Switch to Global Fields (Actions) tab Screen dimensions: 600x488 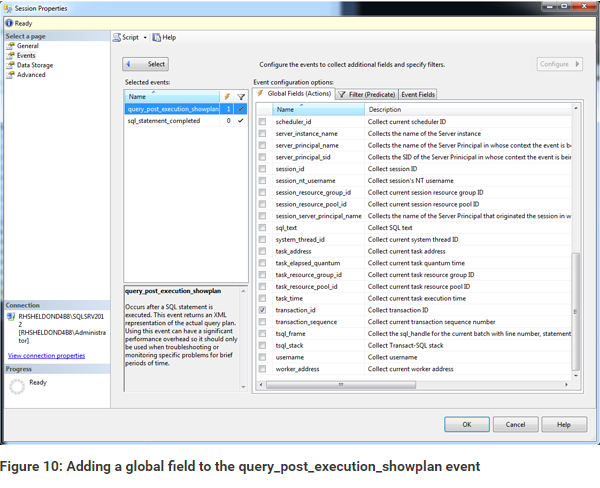pyautogui.click(x=293, y=94)
